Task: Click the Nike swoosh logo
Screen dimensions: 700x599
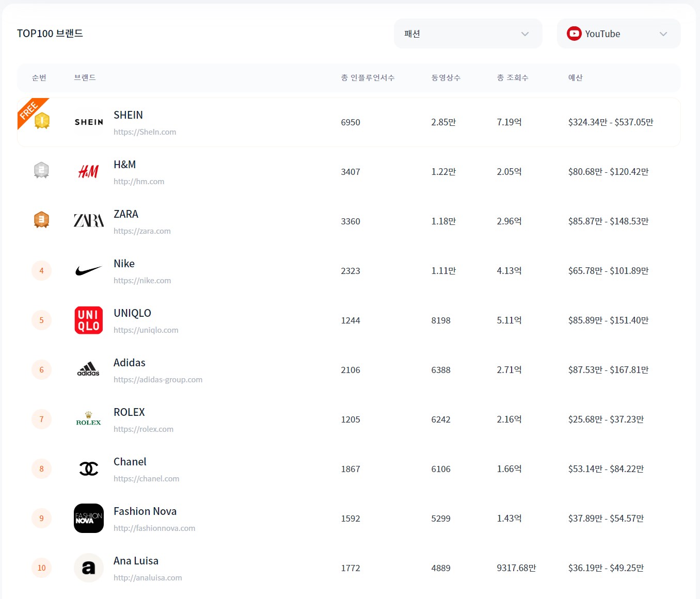Action: (89, 271)
